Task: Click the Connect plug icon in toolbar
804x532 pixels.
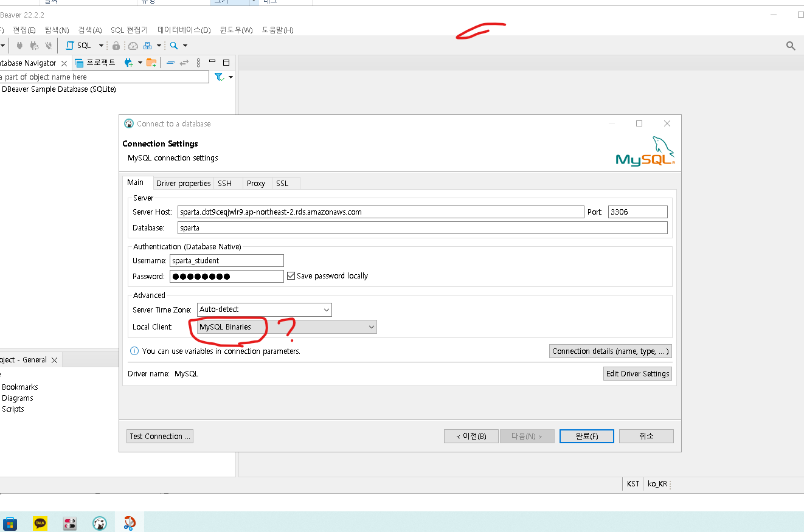Action: click(19, 46)
